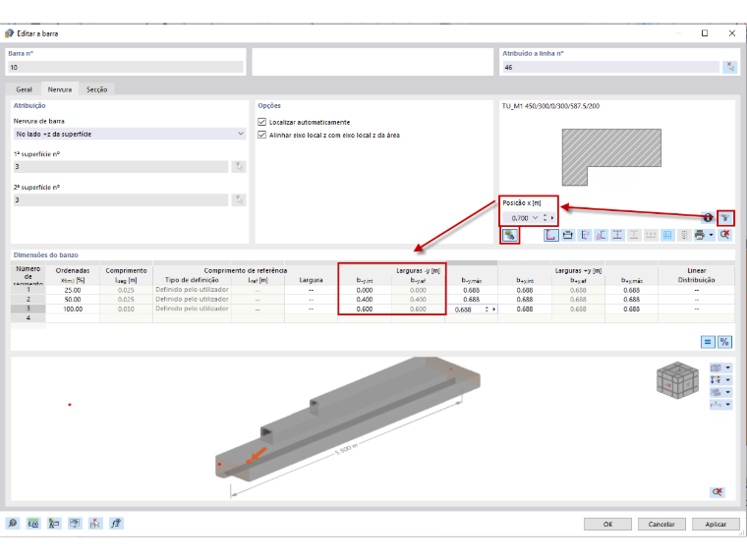This screenshot has width=747, height=560.
Task: Click the rib section view icon
Action: point(725,218)
